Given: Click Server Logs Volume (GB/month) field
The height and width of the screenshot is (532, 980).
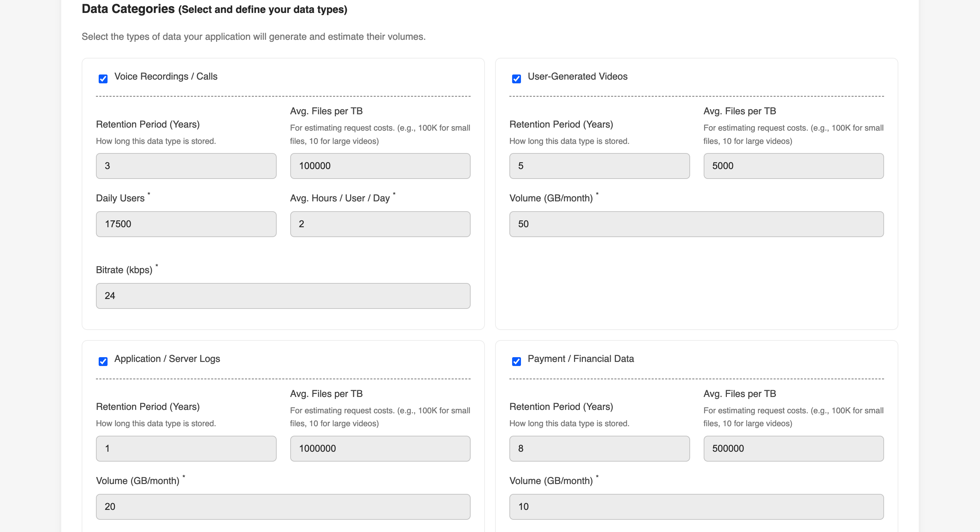Looking at the screenshot, I should [283, 506].
